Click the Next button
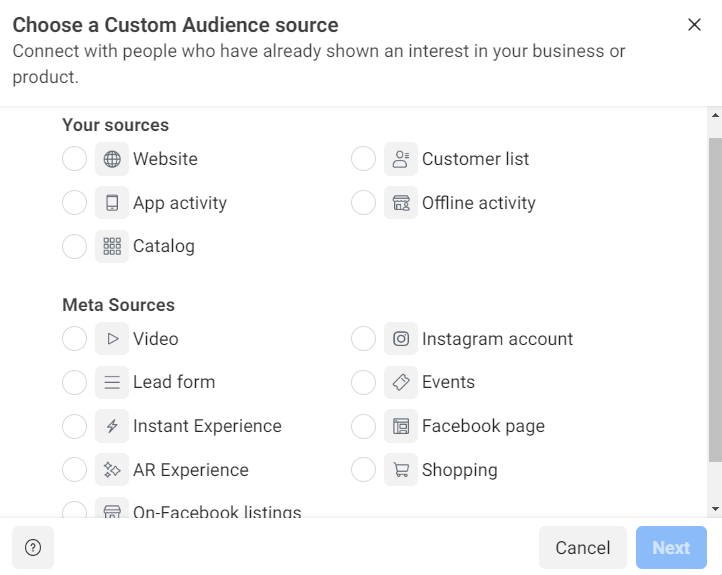Viewport: 722px width, 575px height. point(671,547)
